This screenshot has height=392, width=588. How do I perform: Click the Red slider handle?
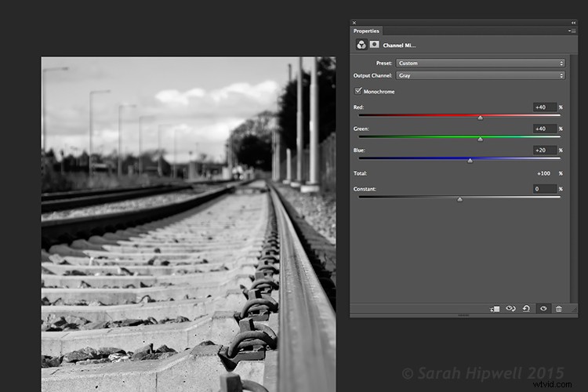[481, 118]
